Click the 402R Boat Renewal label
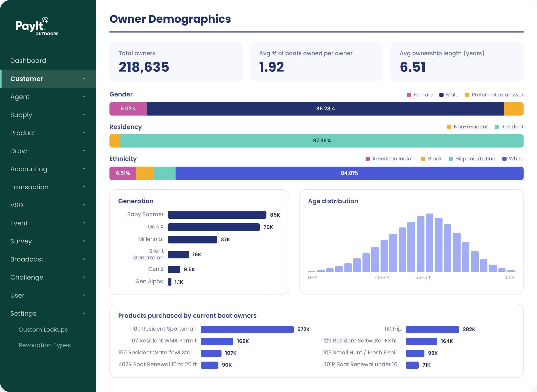Screen dimensions: 537x392 157,364
